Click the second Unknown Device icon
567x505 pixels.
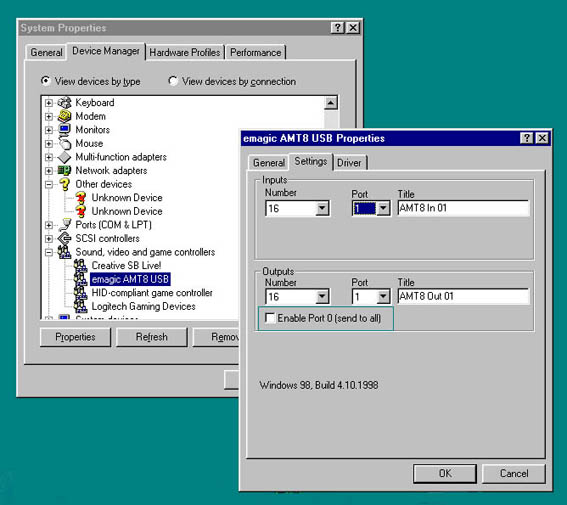pos(81,211)
